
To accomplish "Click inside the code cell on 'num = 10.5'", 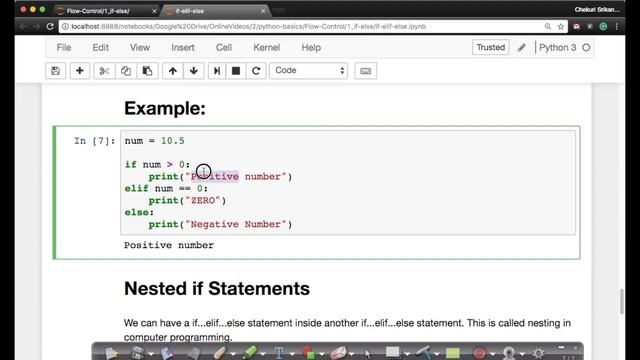I will (x=154, y=141).
